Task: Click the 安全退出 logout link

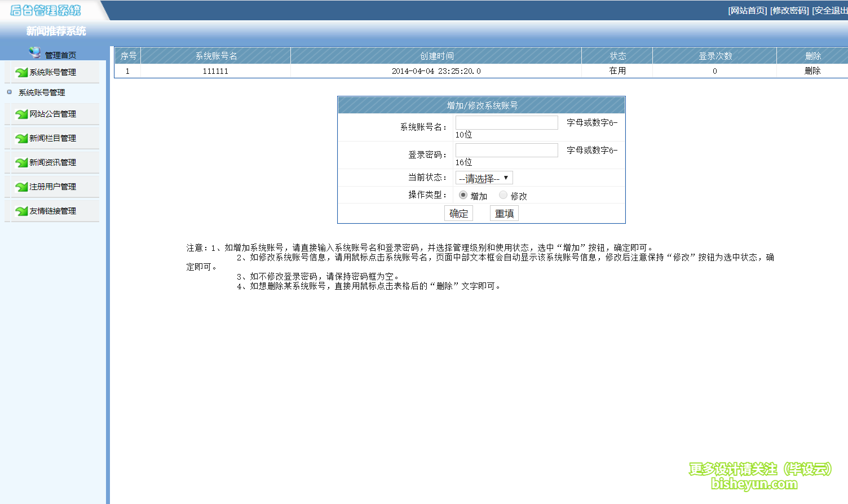Action: pos(830,10)
